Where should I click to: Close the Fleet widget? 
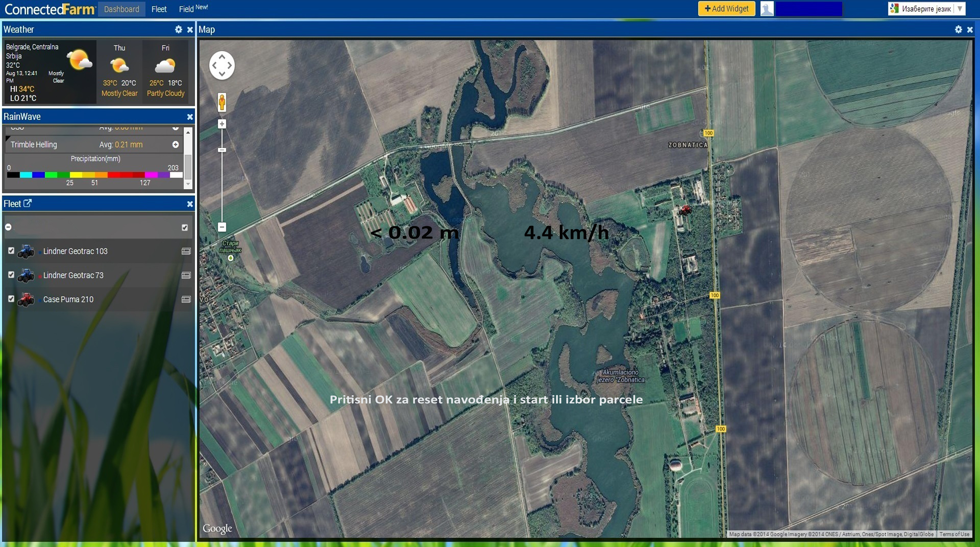tap(190, 204)
